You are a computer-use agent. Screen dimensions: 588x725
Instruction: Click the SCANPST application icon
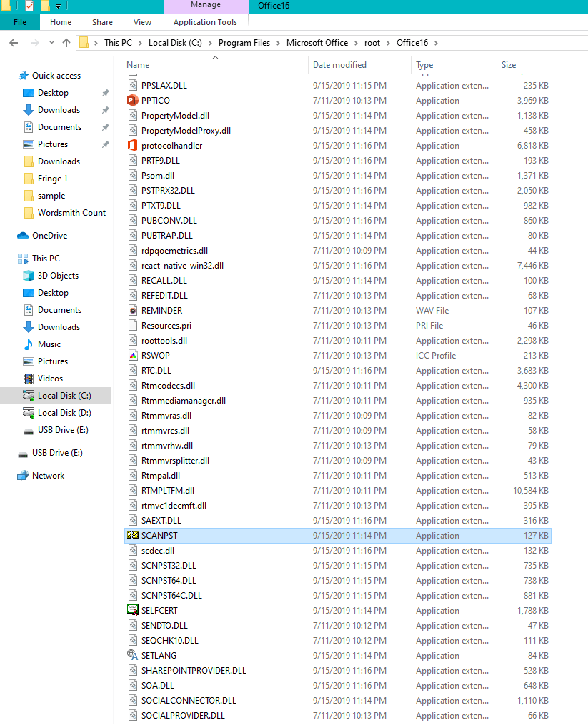click(x=133, y=536)
